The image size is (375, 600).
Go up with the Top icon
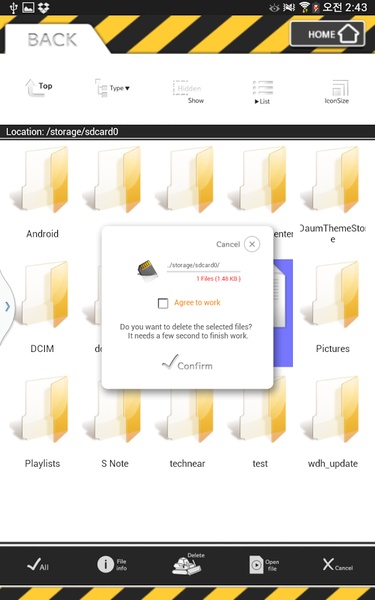point(39,87)
